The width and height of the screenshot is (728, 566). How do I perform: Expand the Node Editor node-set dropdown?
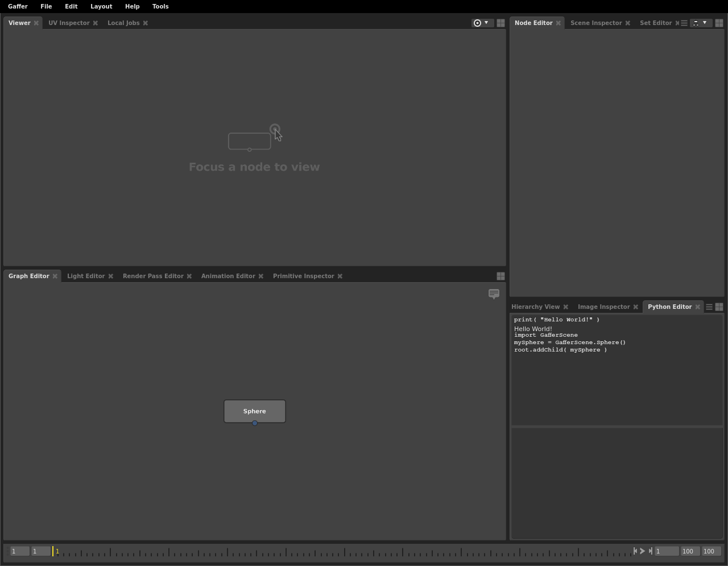click(x=700, y=23)
